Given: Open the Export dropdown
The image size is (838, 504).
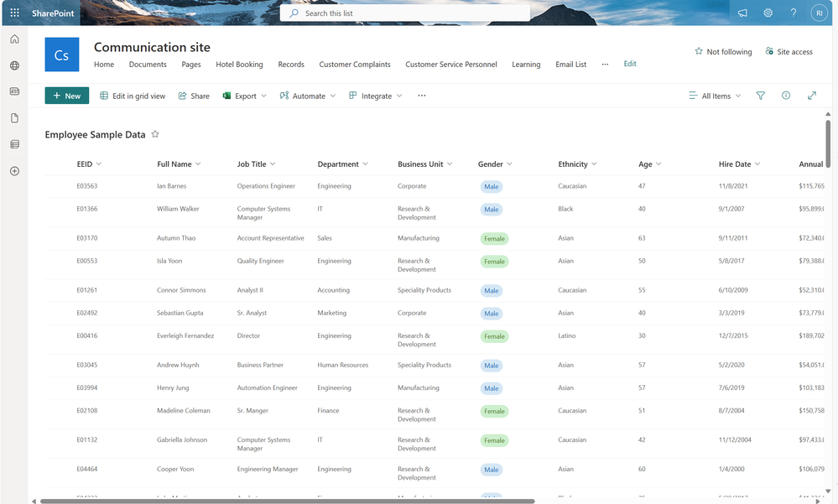Looking at the screenshot, I should tap(244, 96).
